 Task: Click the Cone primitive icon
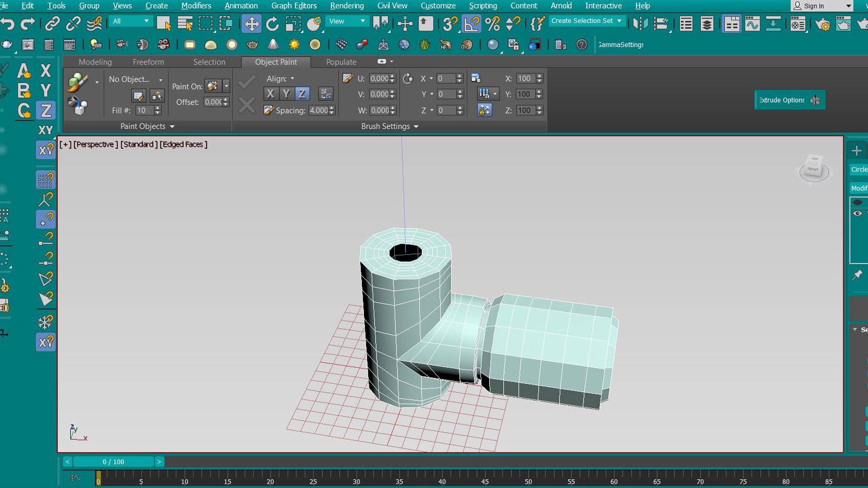pyautogui.click(x=273, y=44)
